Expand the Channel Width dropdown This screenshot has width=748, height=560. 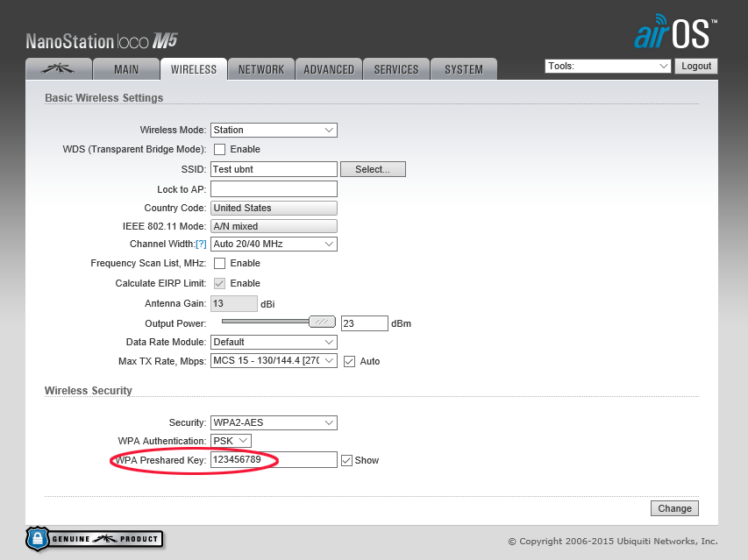coord(274,244)
